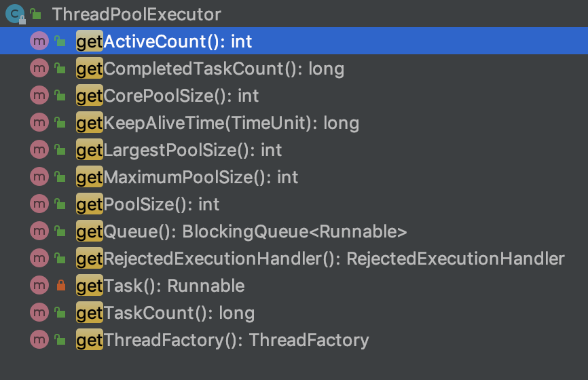Viewport: 588px width, 380px height.
Task: Click the method icon beside getCompletedTaskCount
Action: (x=39, y=69)
